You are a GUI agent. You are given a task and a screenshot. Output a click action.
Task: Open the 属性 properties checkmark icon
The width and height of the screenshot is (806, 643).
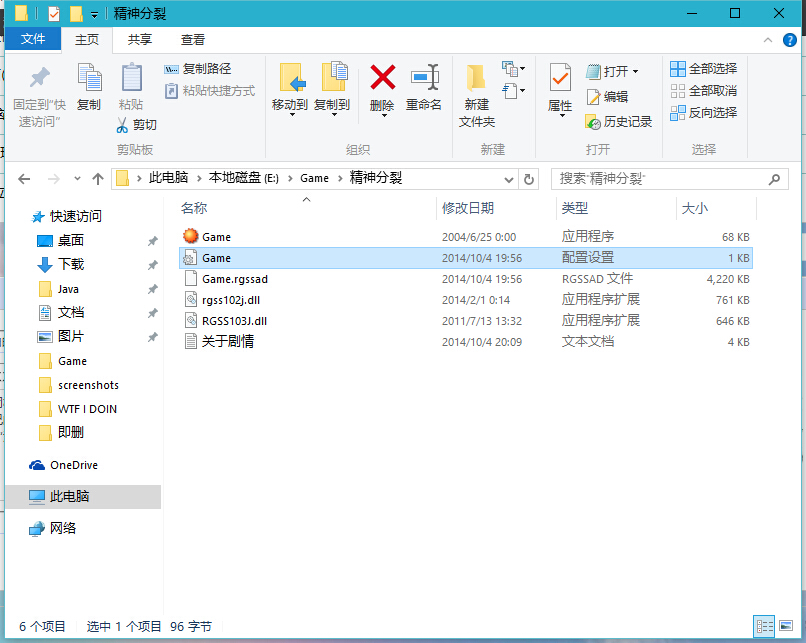point(560,78)
